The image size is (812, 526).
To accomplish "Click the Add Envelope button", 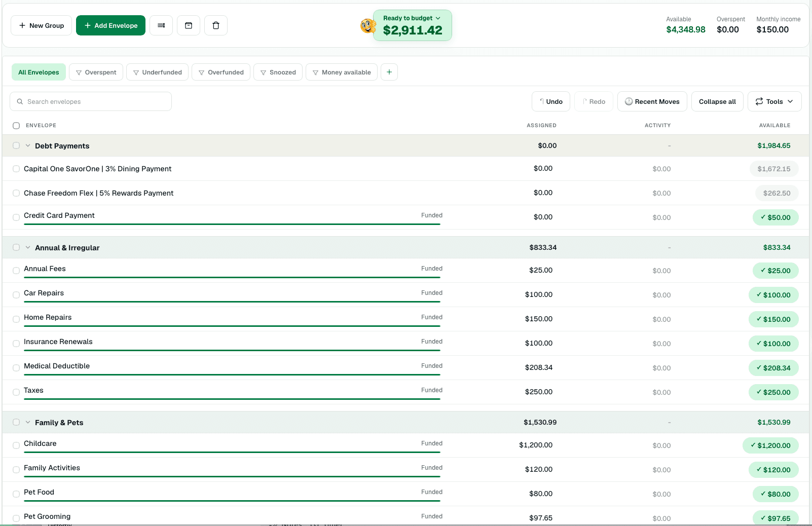I will (110, 25).
